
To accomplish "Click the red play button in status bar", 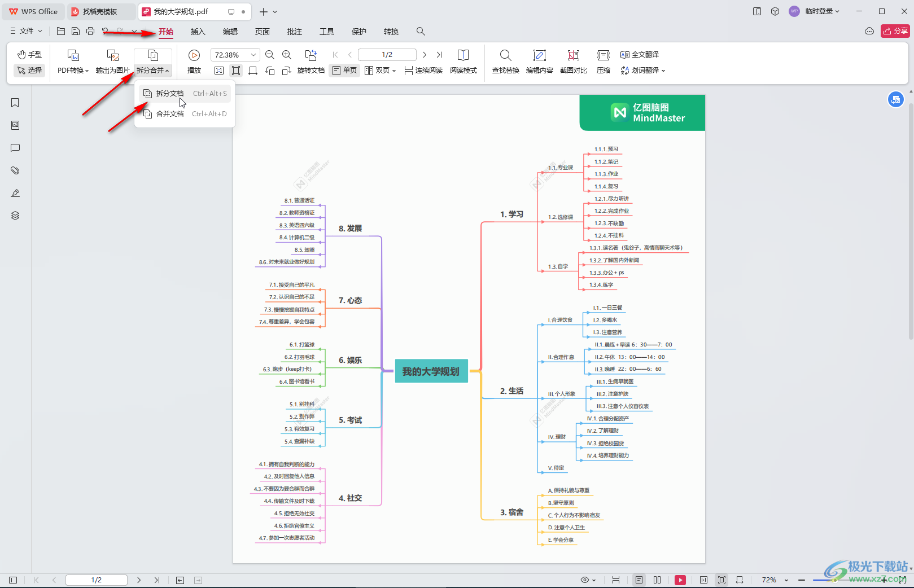I will click(x=680, y=580).
